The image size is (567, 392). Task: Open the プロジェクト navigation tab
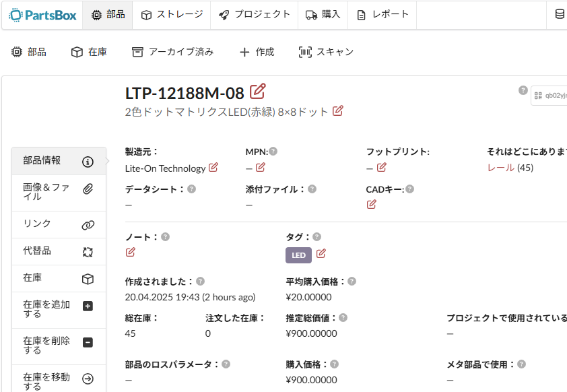pos(255,15)
